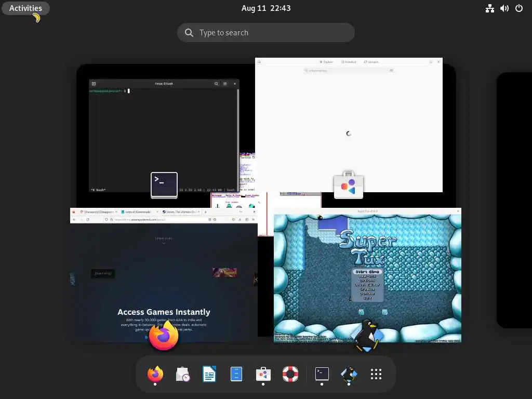Open the Terminal dock icon
The width and height of the screenshot is (532, 399).
pos(322,374)
